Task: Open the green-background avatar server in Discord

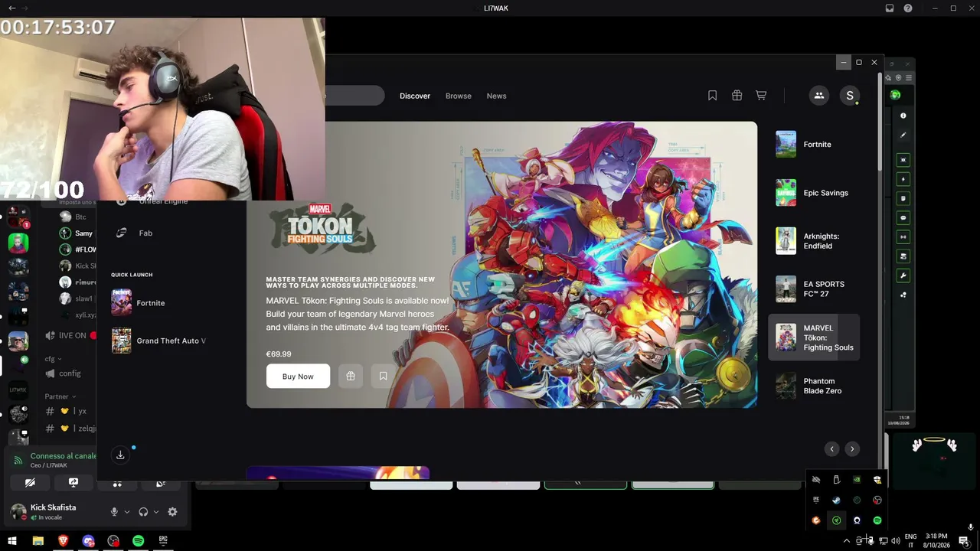Action: tap(18, 243)
